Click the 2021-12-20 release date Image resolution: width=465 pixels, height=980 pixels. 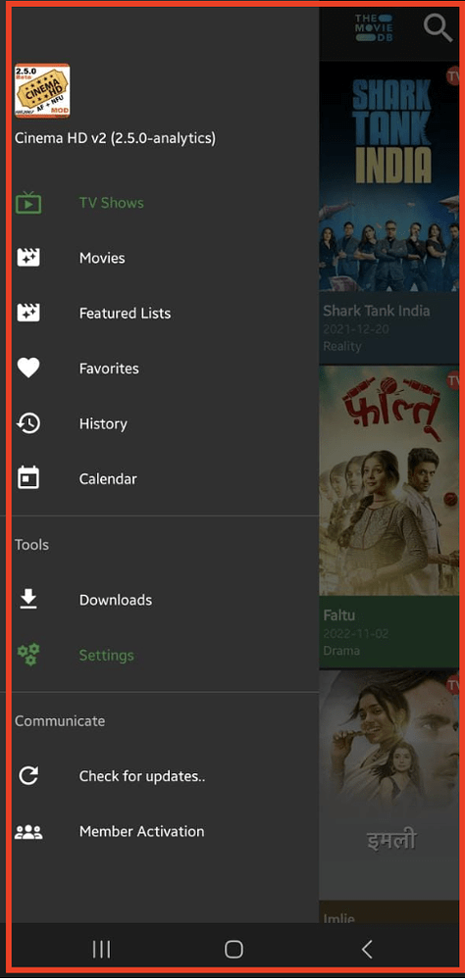tap(355, 328)
